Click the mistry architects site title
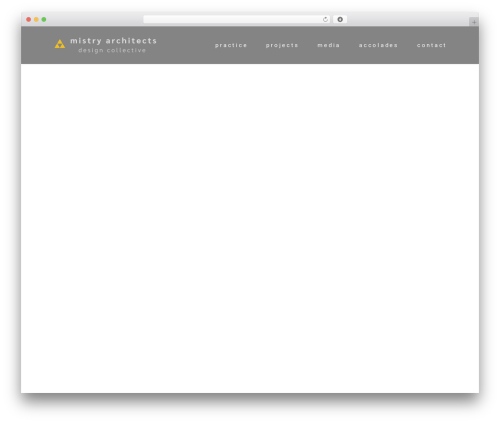This screenshot has height=423, width=500. pyautogui.click(x=113, y=41)
